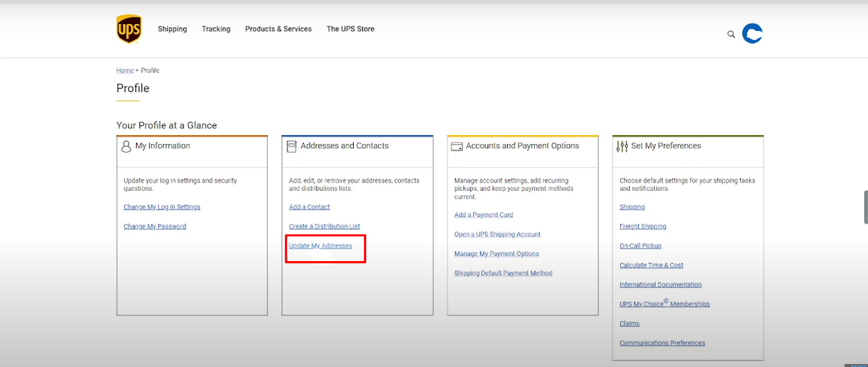
Task: Click the Accounts and Payment card icon
Action: pyautogui.click(x=457, y=147)
